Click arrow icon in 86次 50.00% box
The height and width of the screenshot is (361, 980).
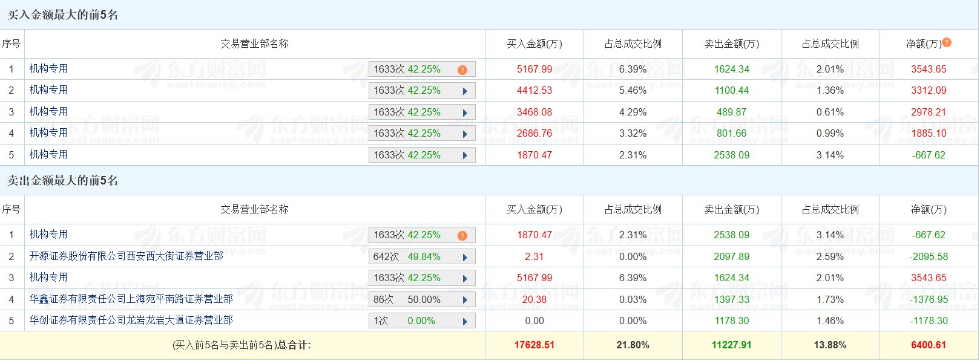coord(465,300)
